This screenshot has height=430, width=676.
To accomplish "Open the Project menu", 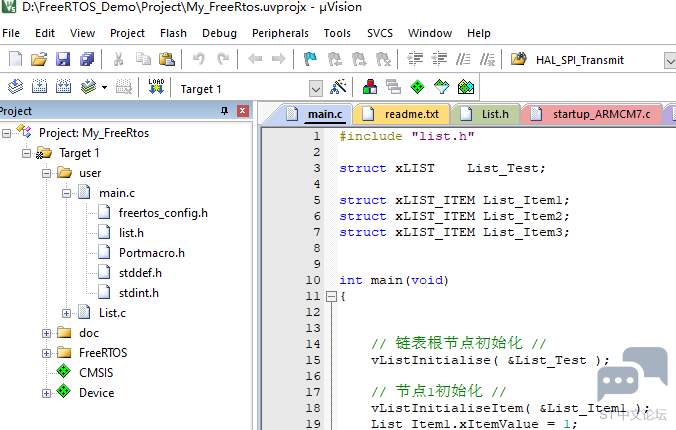I will click(x=127, y=33).
